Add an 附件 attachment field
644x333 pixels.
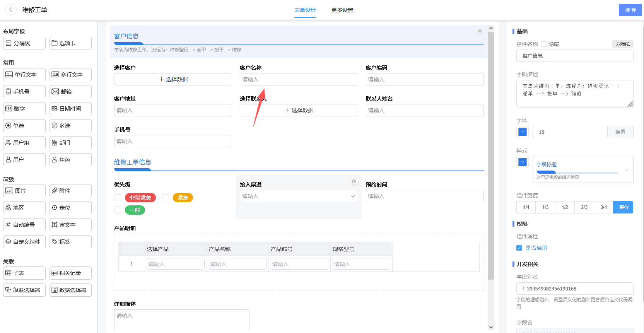coord(70,191)
